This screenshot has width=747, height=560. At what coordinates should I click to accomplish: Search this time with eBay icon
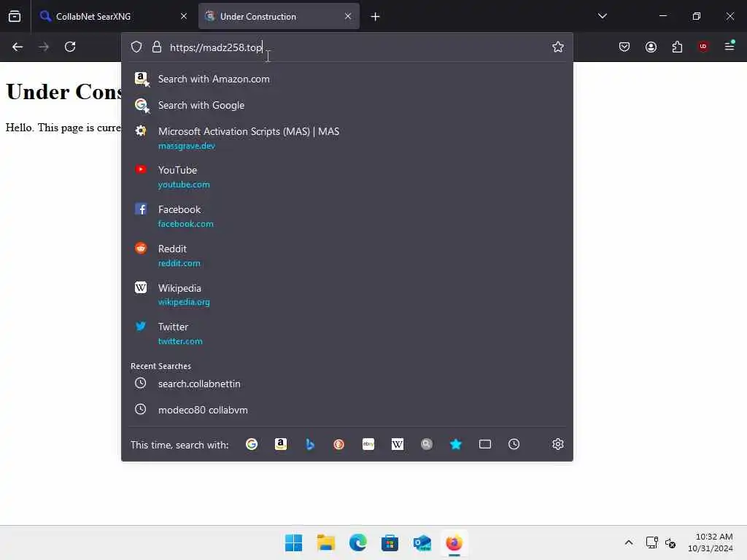368,444
